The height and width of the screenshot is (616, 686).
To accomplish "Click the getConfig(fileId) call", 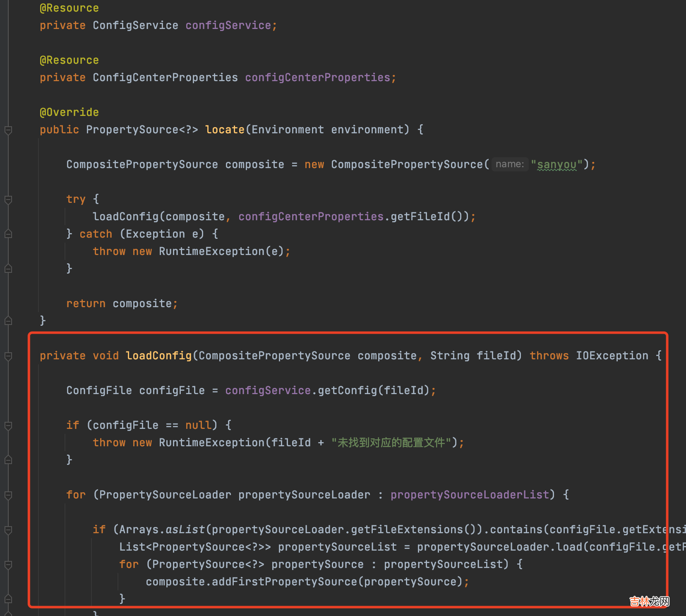I will pos(374,390).
